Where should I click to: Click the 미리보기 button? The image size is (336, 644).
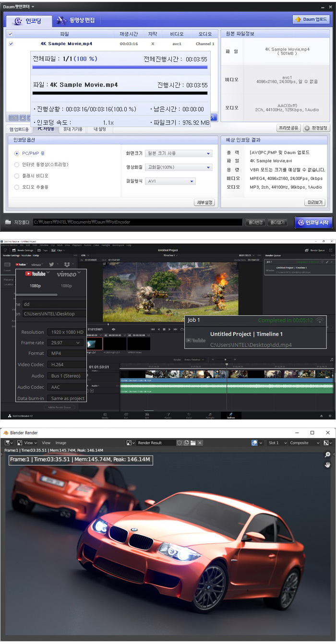point(314,203)
